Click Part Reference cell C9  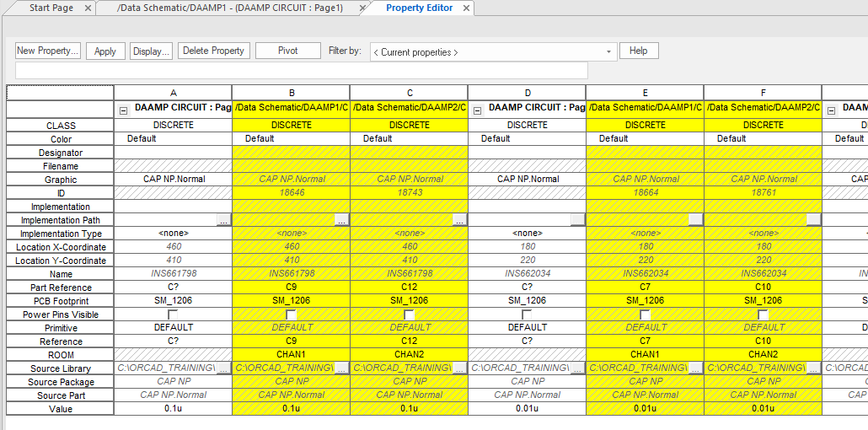[291, 287]
